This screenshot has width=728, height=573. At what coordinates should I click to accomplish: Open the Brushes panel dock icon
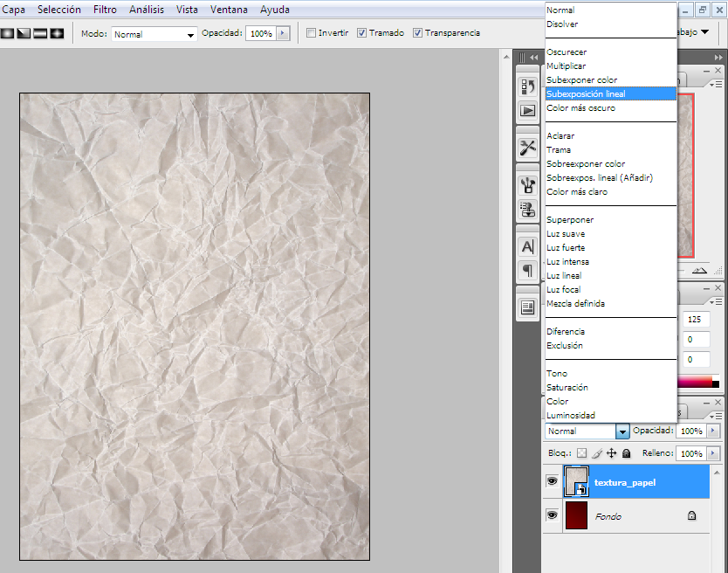point(527,185)
